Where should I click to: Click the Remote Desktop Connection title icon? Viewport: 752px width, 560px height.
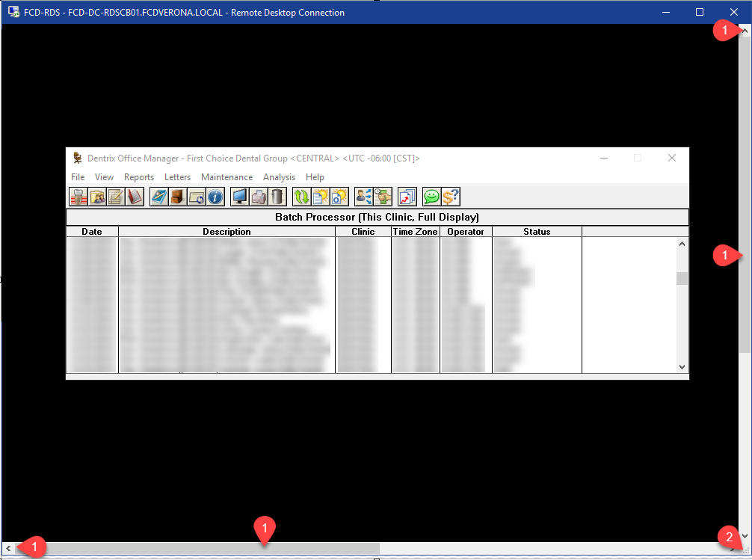pyautogui.click(x=13, y=12)
